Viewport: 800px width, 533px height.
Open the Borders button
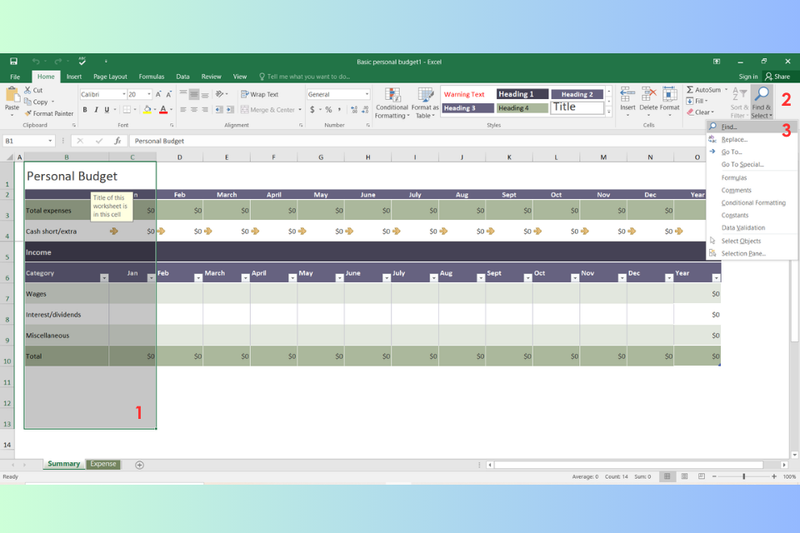tap(127, 110)
